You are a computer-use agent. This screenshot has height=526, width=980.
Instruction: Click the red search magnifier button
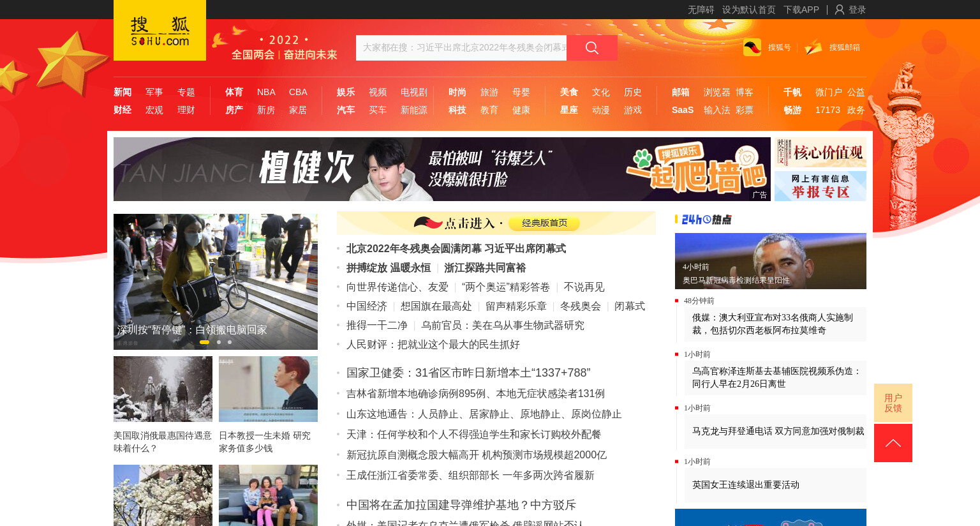[x=592, y=48]
